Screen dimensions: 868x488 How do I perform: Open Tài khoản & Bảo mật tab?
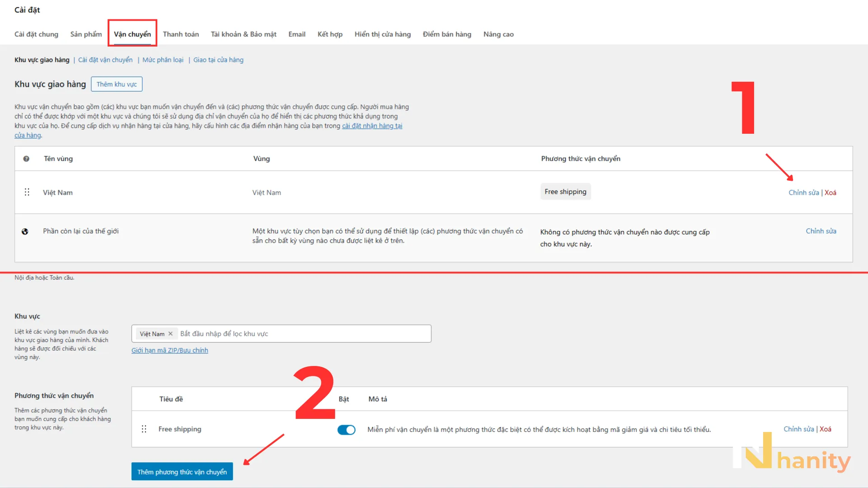(x=244, y=34)
